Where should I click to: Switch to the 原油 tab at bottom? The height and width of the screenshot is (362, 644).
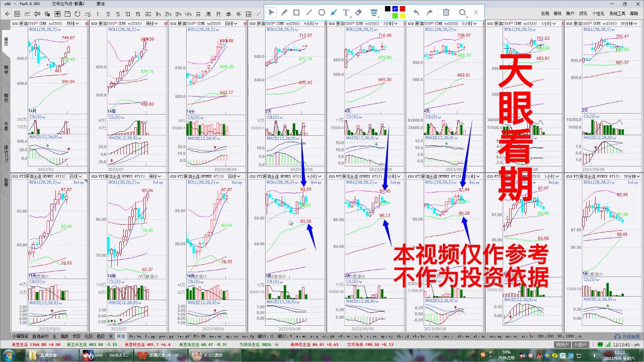pos(121,335)
